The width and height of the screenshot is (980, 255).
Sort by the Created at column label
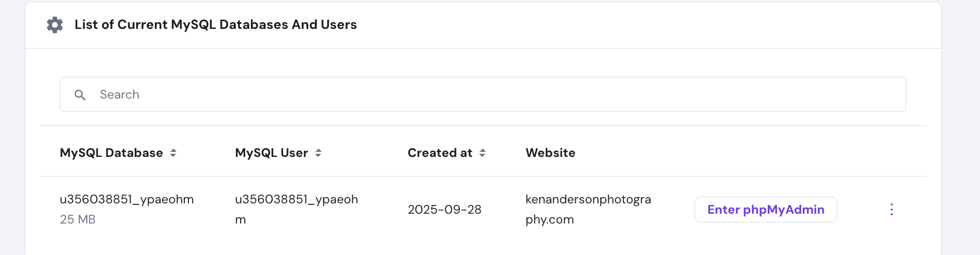coord(440,153)
